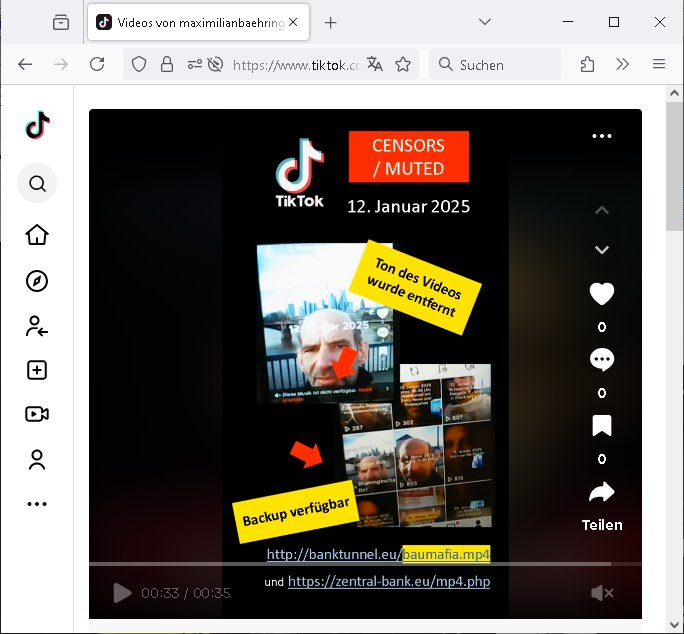Open the Following page icon
The height and width of the screenshot is (634, 684).
(x=37, y=325)
